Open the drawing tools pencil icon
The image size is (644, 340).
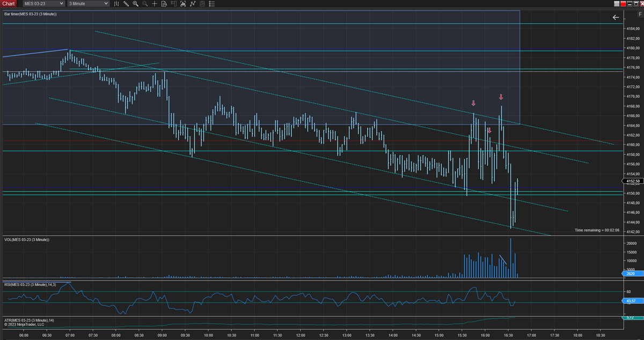(x=126, y=4)
